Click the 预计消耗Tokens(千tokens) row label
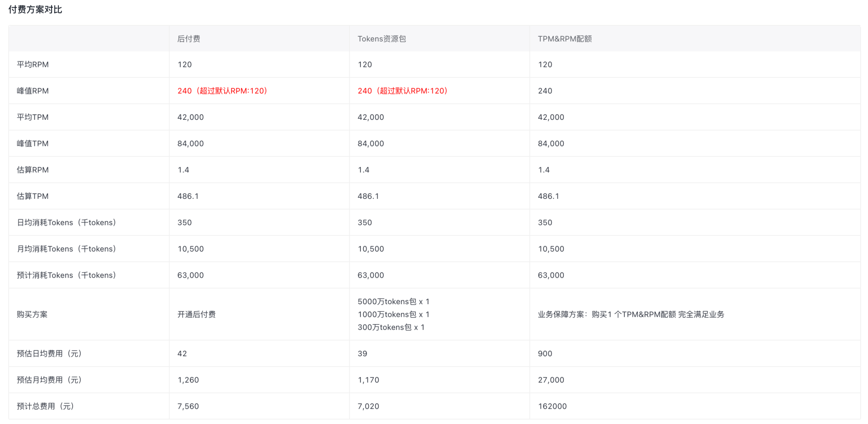This screenshot has height=424, width=868. click(x=66, y=275)
